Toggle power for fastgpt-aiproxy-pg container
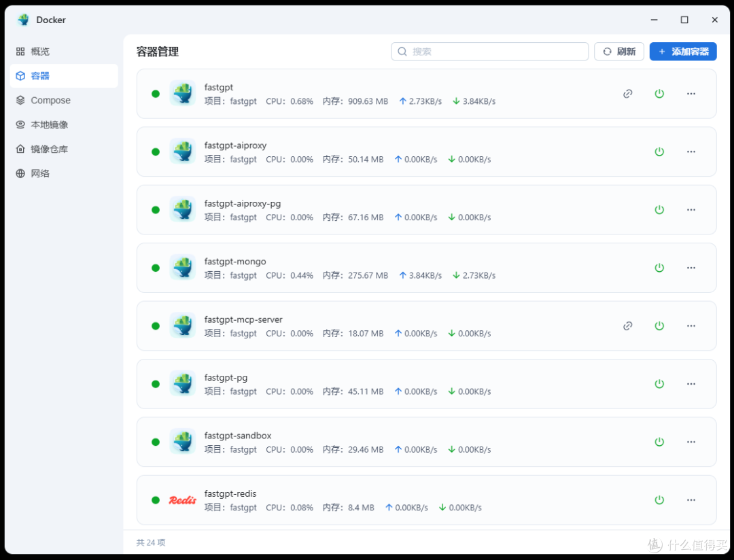Image resolution: width=734 pixels, height=560 pixels. click(659, 210)
